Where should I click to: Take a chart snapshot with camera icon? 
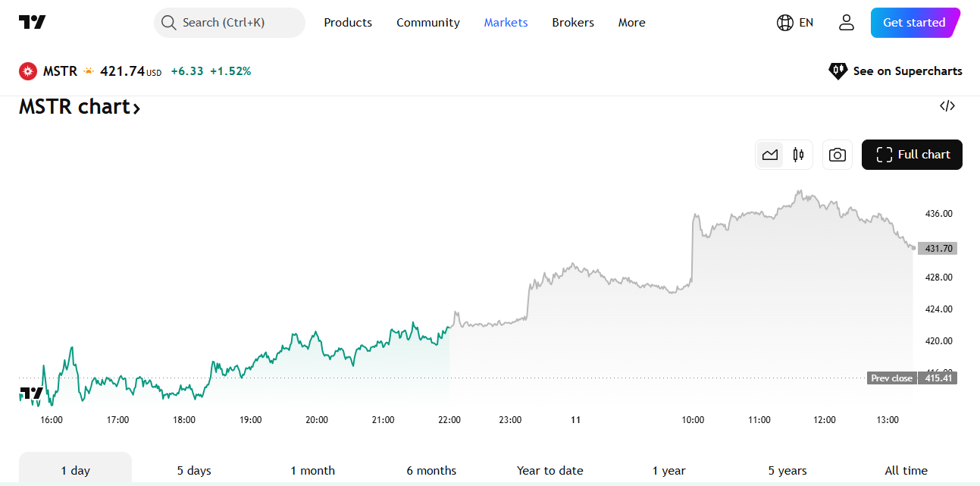point(838,155)
